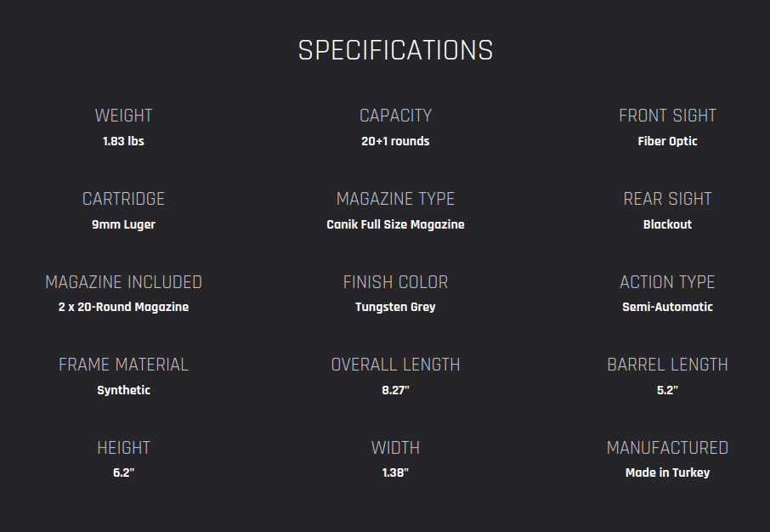This screenshot has width=770, height=532.
Task: Click the 1.83 lbs weight value
Action: [123, 141]
